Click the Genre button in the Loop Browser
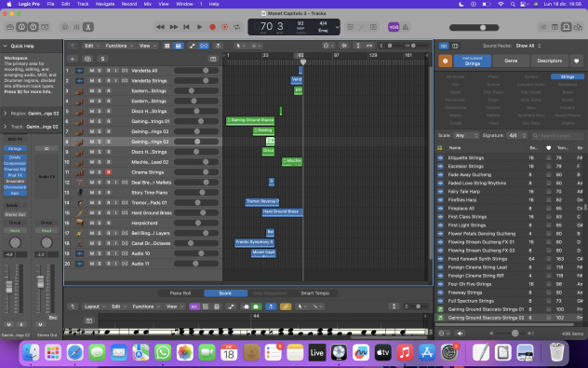This screenshot has height=368, width=588. [511, 61]
